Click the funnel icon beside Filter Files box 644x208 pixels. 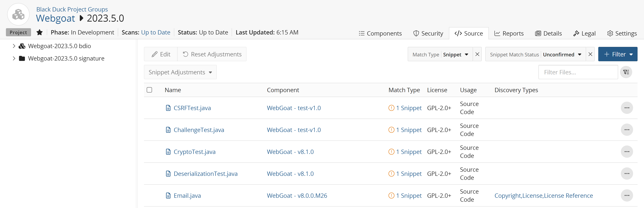point(626,72)
